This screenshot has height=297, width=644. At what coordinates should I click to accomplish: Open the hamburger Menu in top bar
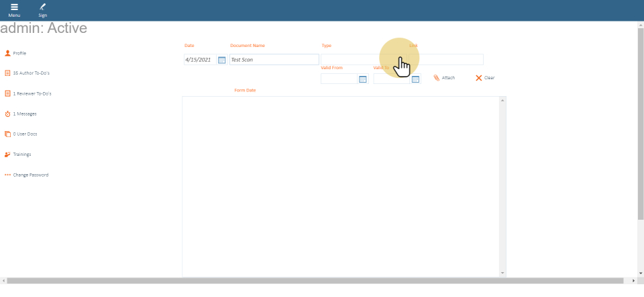pos(14,7)
